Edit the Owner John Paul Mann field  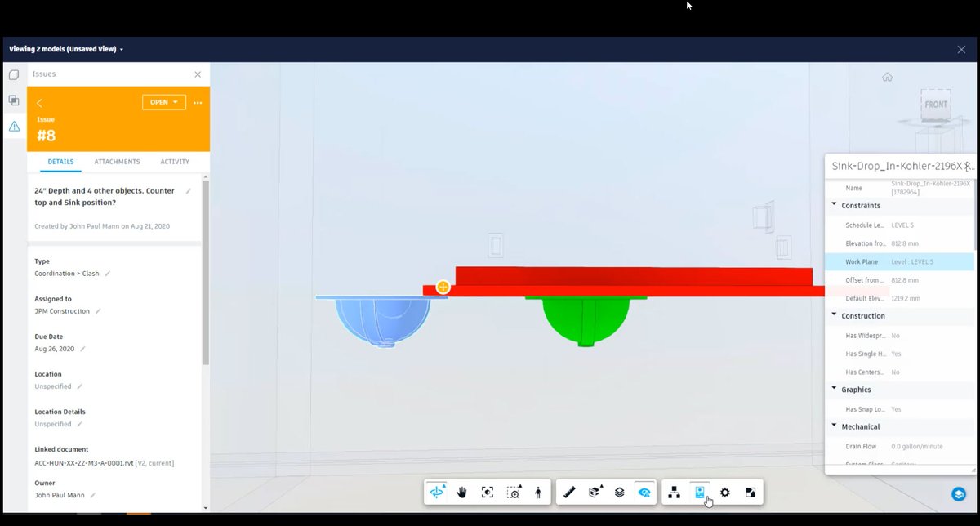pos(92,495)
